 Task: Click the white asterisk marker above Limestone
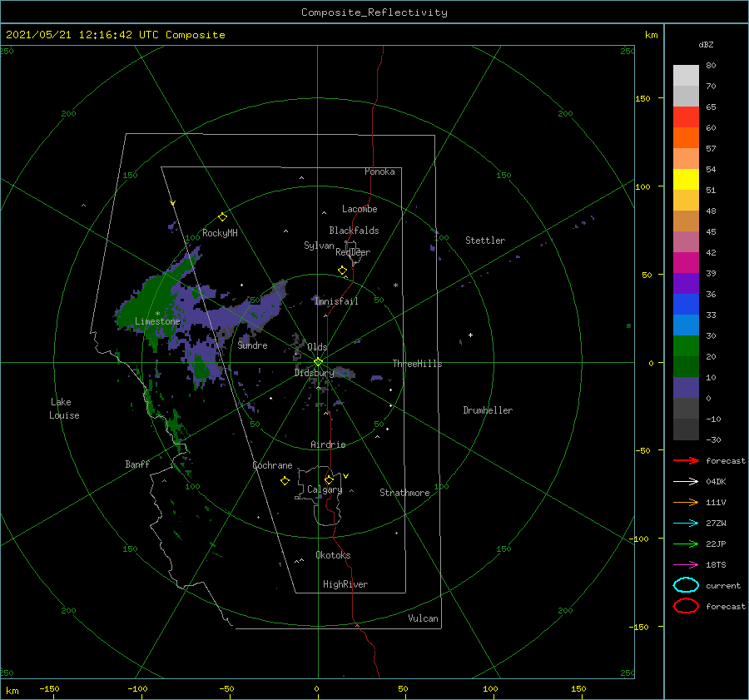pyautogui.click(x=157, y=314)
